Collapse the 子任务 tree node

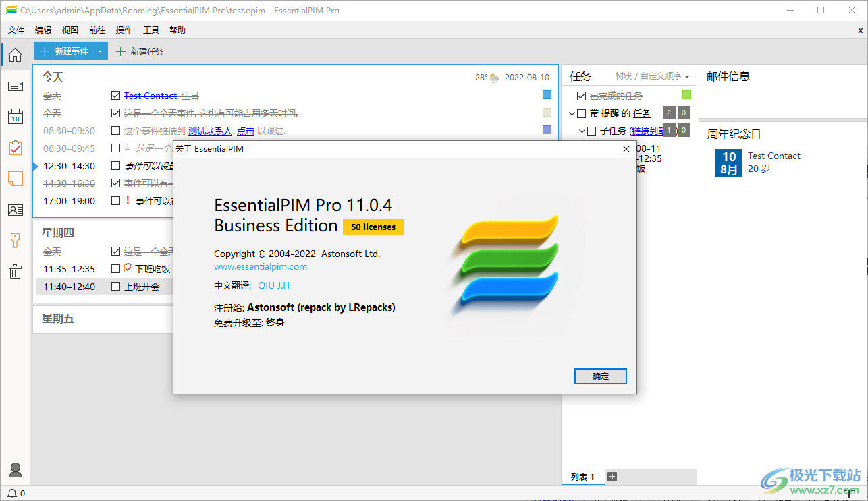(x=582, y=131)
